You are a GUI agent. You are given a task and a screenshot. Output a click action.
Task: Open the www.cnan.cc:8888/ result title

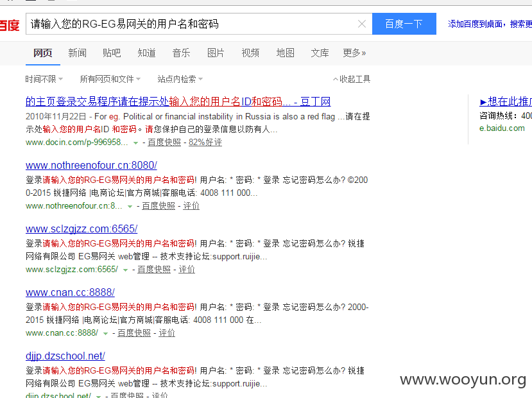click(x=70, y=292)
